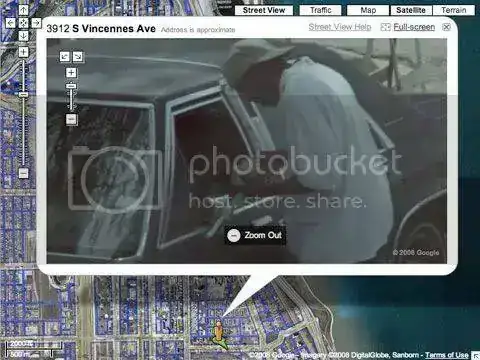The image size is (480, 360).
Task: Click the Zoom Out overlay button
Action: point(255,235)
